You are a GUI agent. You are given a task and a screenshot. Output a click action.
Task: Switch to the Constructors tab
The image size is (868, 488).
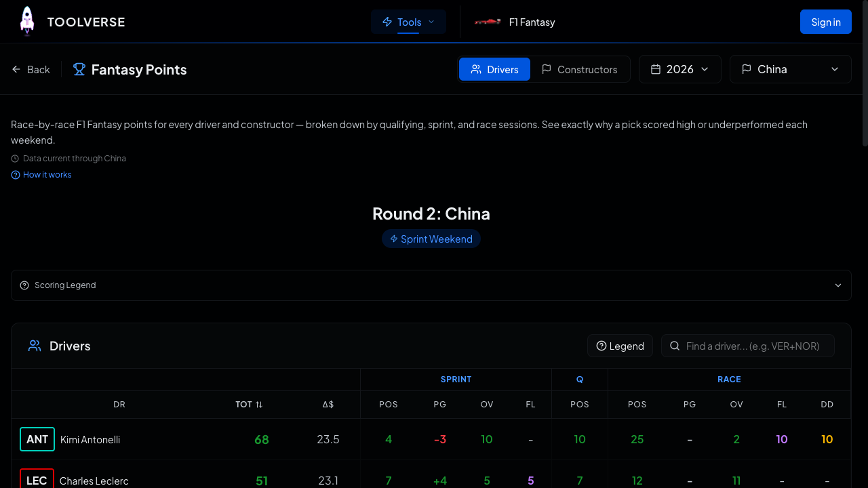[x=580, y=69]
